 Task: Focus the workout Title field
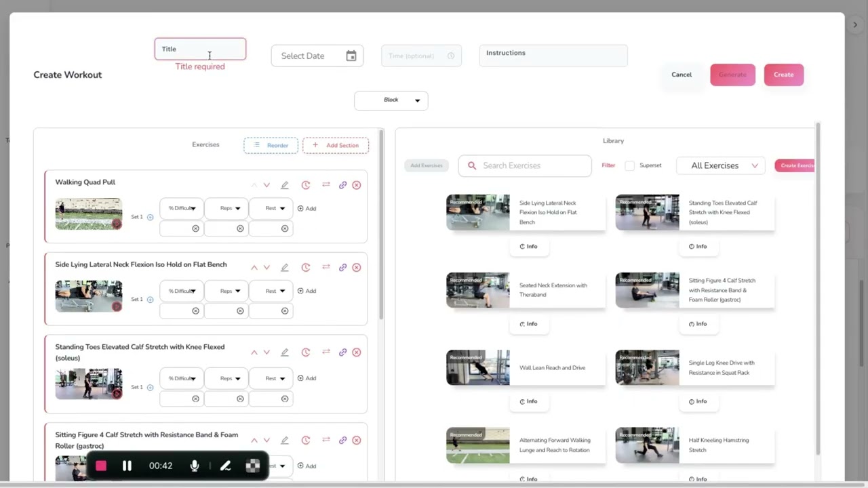200,49
